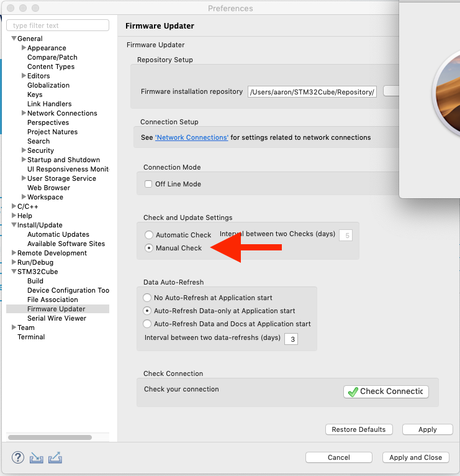This screenshot has width=460, height=476.
Task: Open Available Software Sites page
Action: click(x=66, y=244)
